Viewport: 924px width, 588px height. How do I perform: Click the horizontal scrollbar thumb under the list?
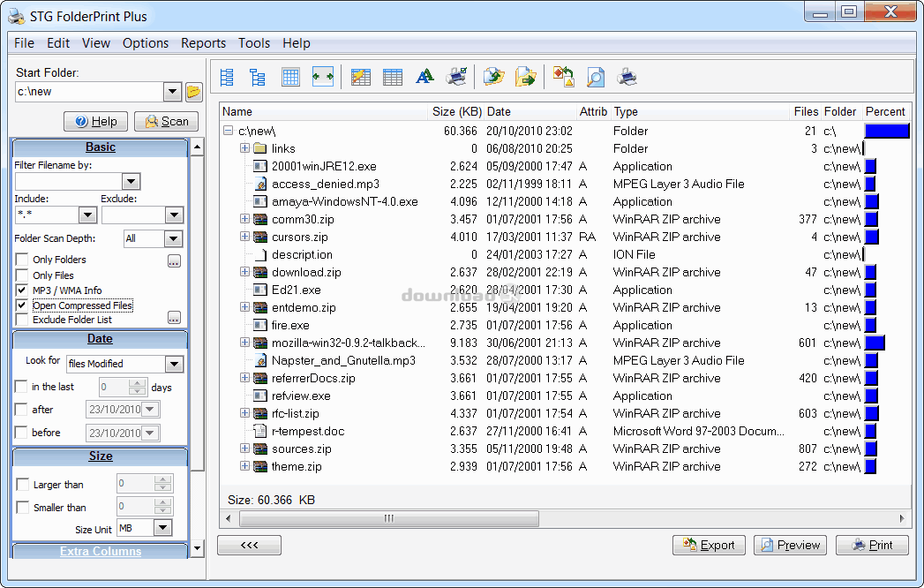(x=389, y=518)
